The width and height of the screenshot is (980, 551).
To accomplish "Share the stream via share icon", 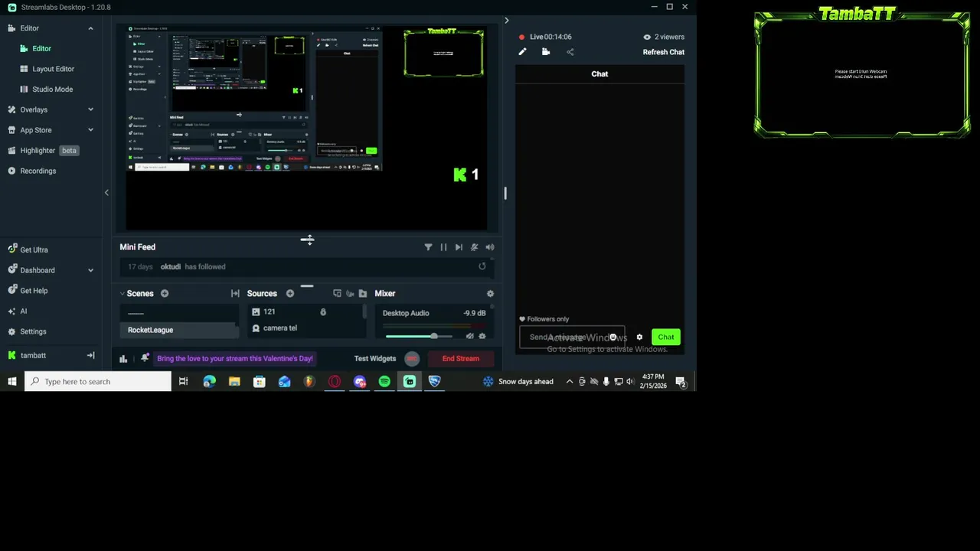I will [x=570, y=52].
